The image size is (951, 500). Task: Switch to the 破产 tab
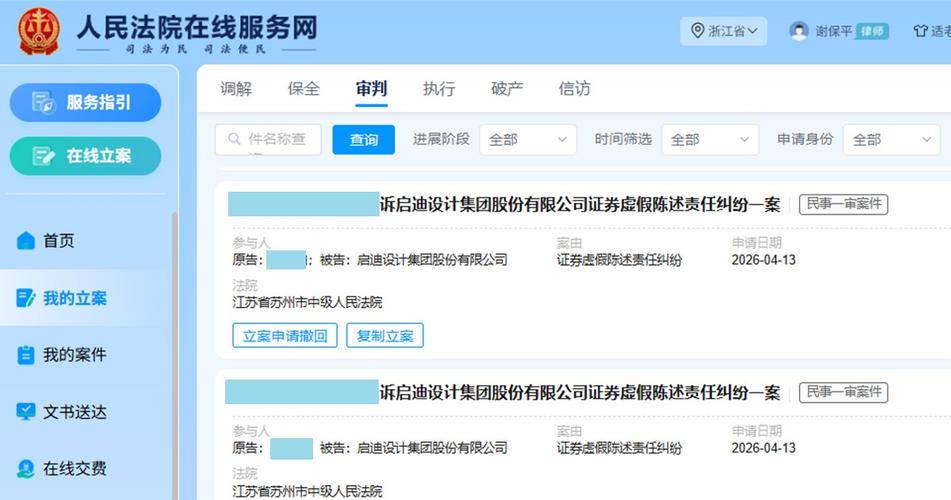click(x=507, y=89)
